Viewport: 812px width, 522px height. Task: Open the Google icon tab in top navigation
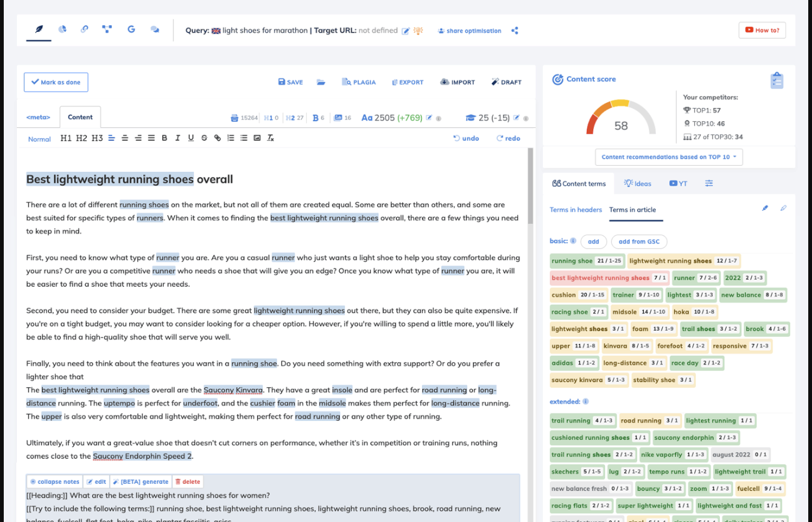point(131,29)
